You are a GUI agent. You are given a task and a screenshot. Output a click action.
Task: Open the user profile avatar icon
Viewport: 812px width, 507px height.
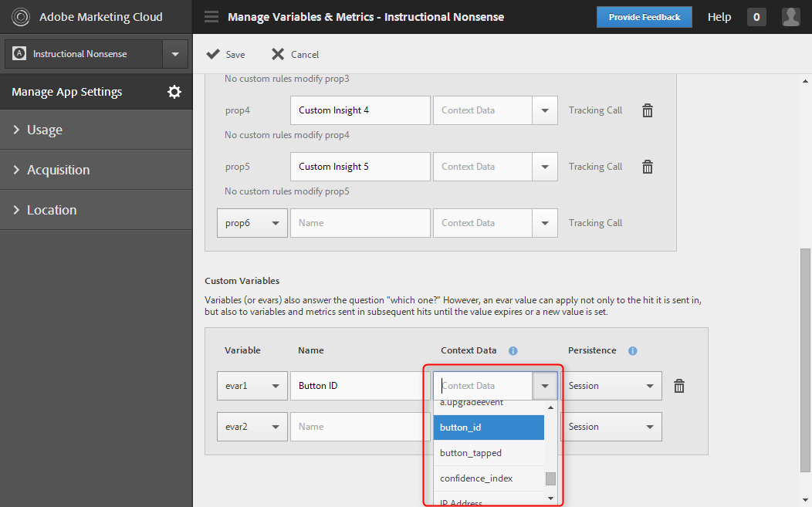790,17
